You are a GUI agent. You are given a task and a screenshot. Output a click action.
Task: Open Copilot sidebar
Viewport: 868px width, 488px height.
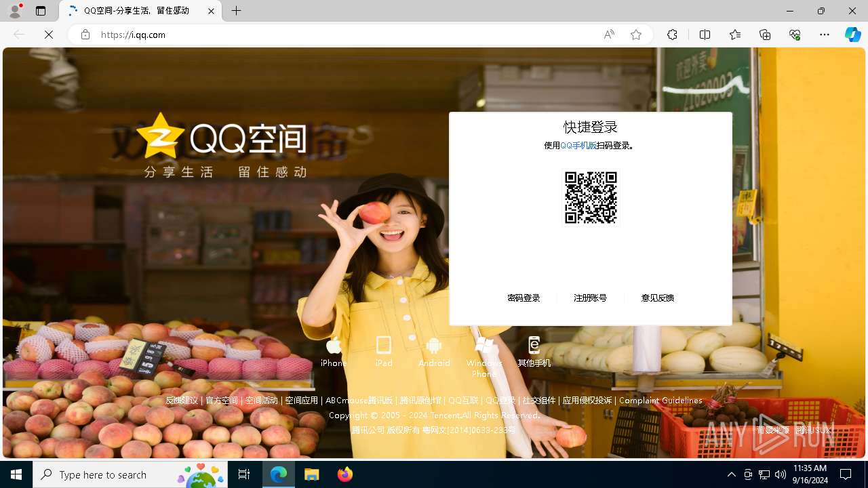click(x=852, y=35)
